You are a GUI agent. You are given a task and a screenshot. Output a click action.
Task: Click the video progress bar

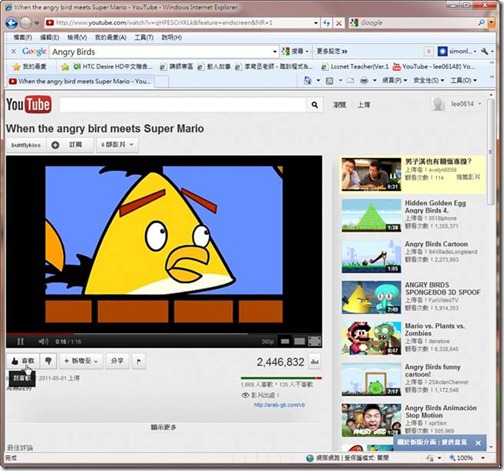164,333
